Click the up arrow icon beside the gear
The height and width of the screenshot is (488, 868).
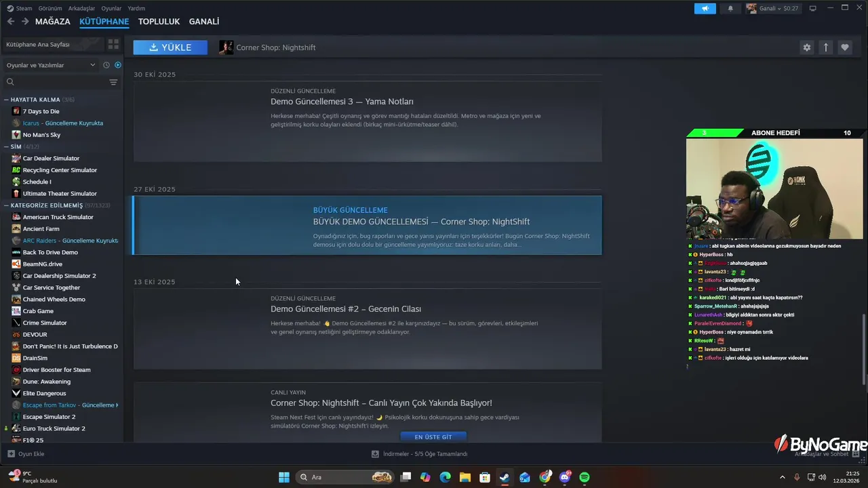pyautogui.click(x=826, y=47)
